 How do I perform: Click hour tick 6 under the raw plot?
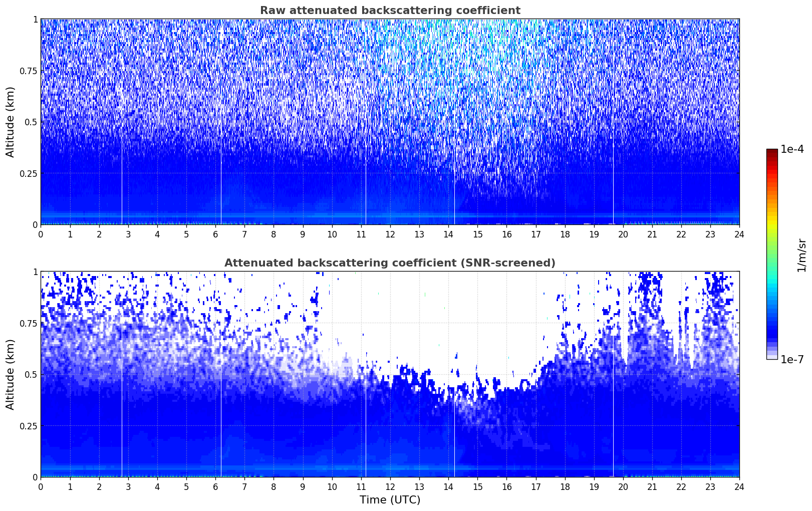click(x=215, y=234)
